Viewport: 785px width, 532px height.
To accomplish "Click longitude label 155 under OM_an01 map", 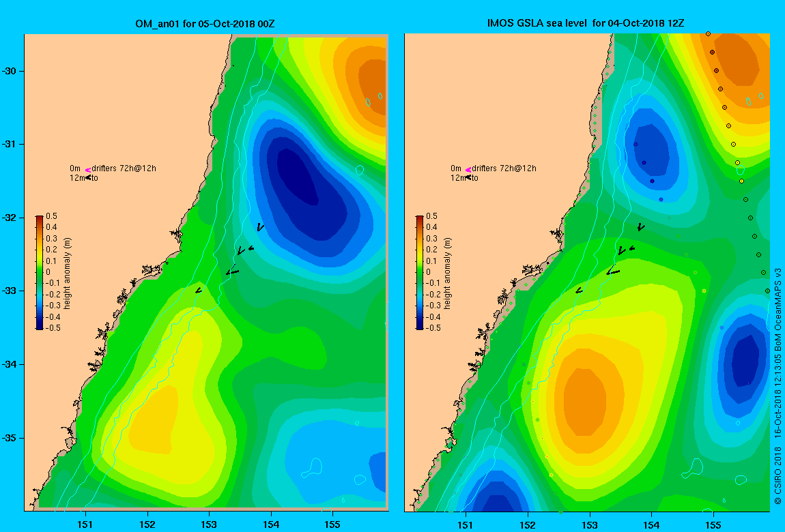I will 332,524.
